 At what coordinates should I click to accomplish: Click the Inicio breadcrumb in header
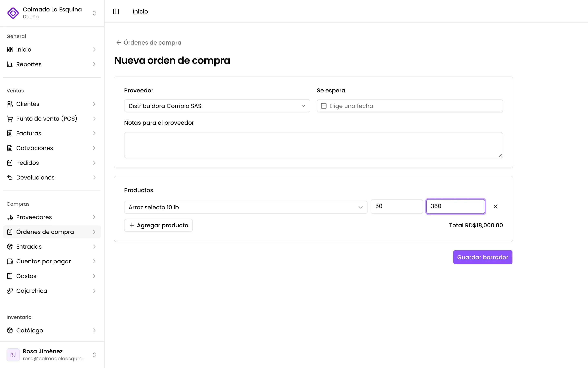[x=140, y=11]
